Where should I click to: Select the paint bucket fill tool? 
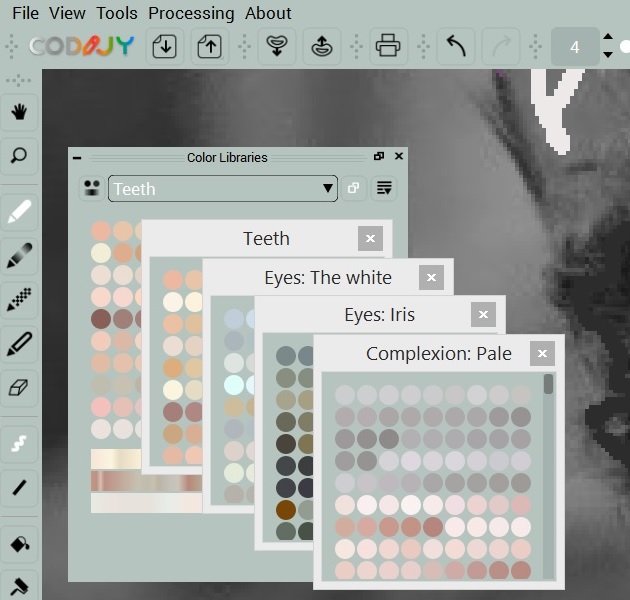[x=19, y=544]
